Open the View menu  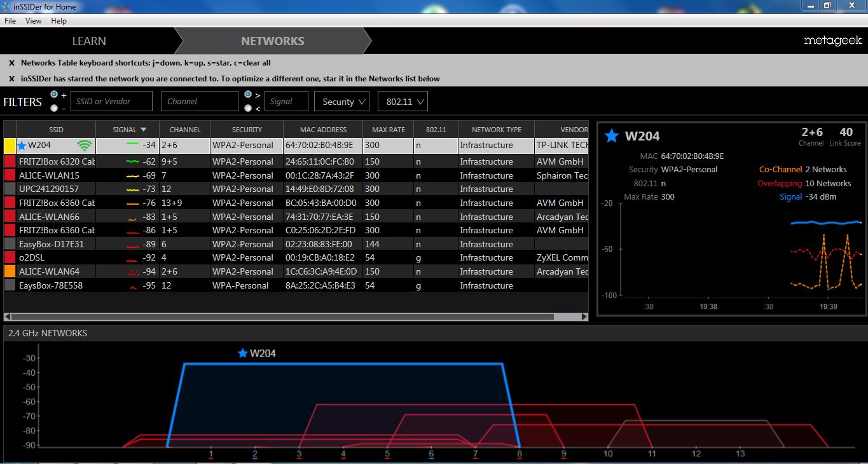click(34, 21)
